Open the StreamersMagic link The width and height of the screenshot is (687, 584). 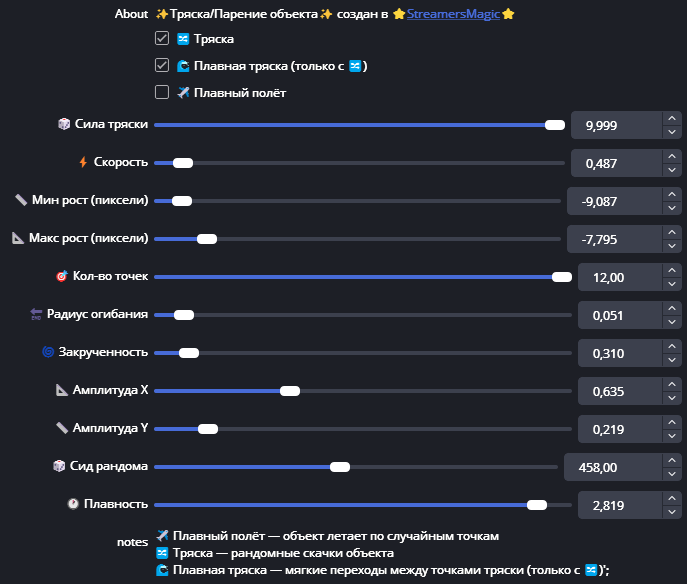point(452,15)
